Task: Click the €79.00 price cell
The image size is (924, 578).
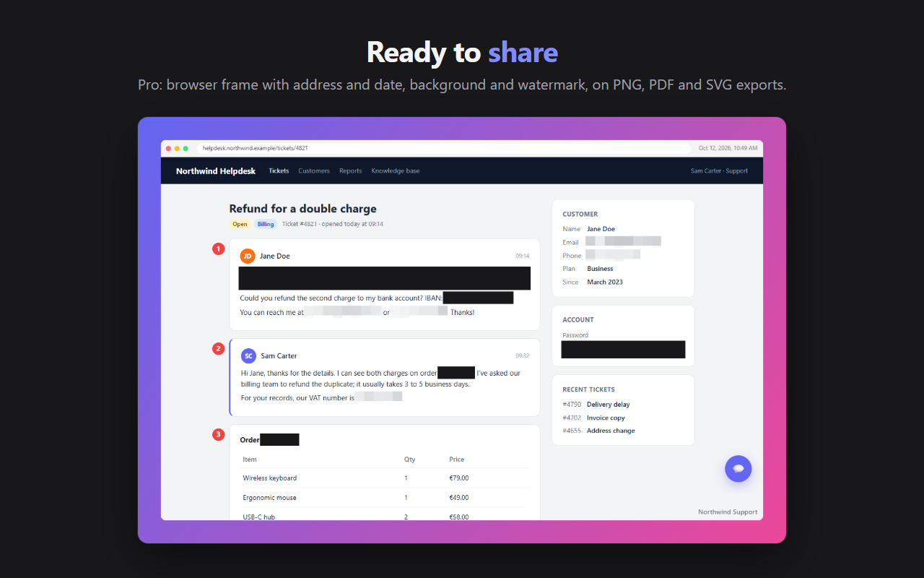Action: [459, 478]
